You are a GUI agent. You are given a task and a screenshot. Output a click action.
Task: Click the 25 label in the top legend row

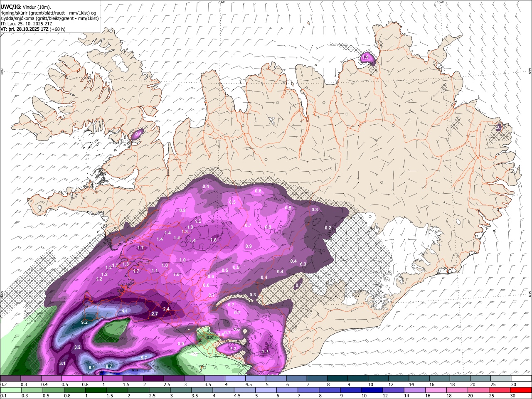(493, 384)
